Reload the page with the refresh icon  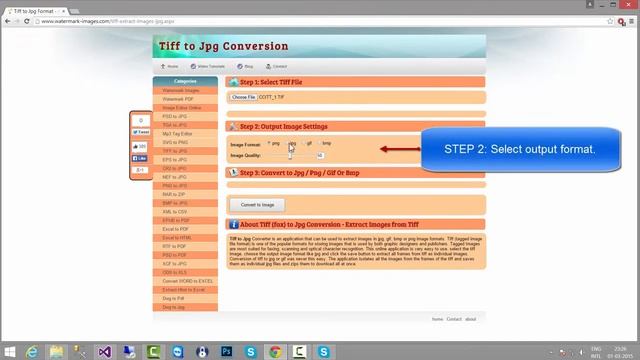tap(27, 21)
